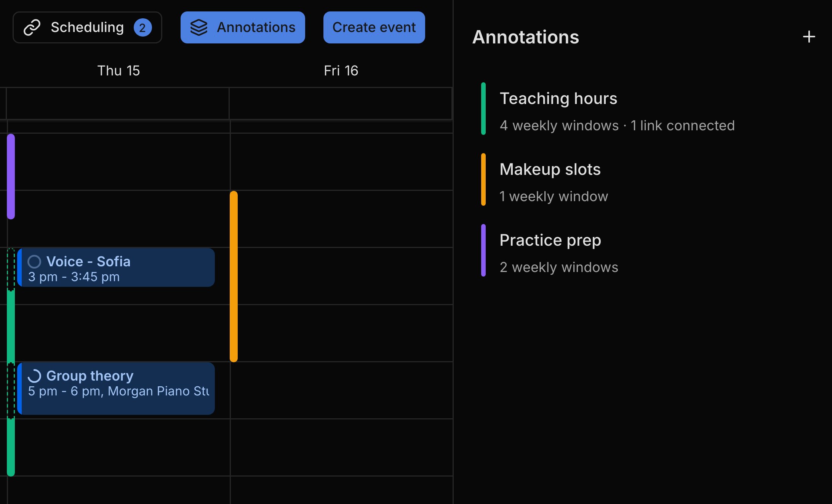Click the Thursday all-day event cell
This screenshot has height=504, width=832.
pyautogui.click(x=117, y=104)
